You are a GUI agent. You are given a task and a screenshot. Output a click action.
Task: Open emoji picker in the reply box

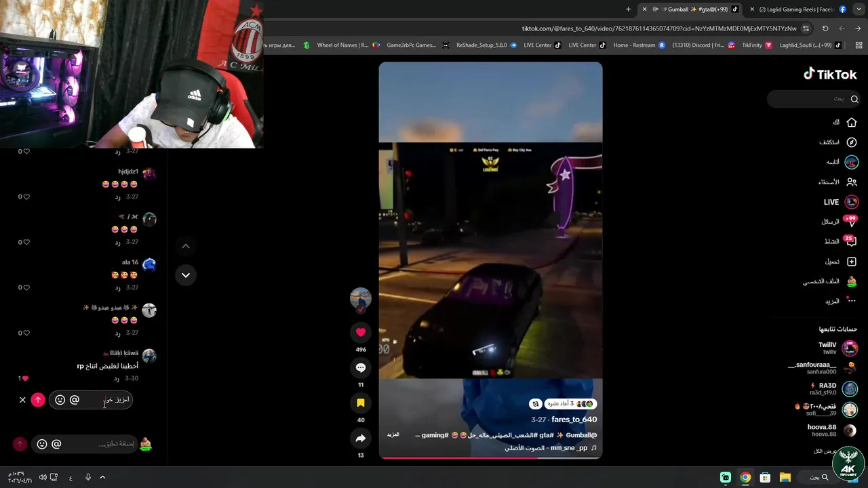[60, 400]
